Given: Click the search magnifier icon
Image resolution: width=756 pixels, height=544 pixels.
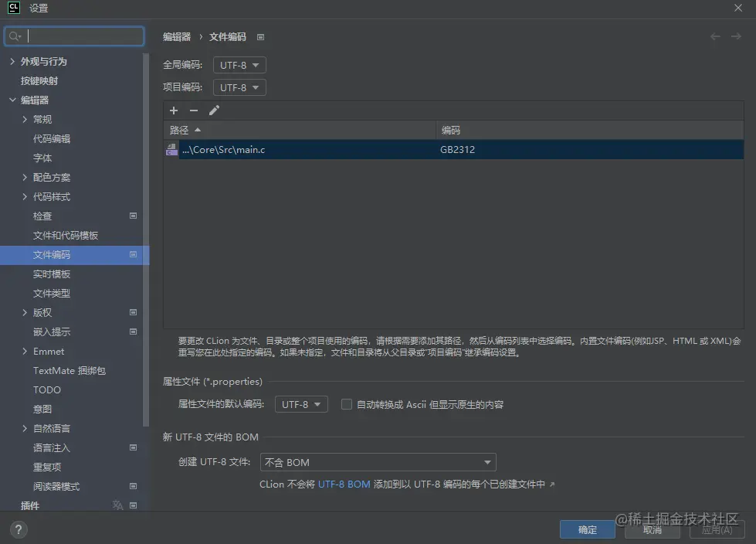Looking at the screenshot, I should click(x=15, y=36).
